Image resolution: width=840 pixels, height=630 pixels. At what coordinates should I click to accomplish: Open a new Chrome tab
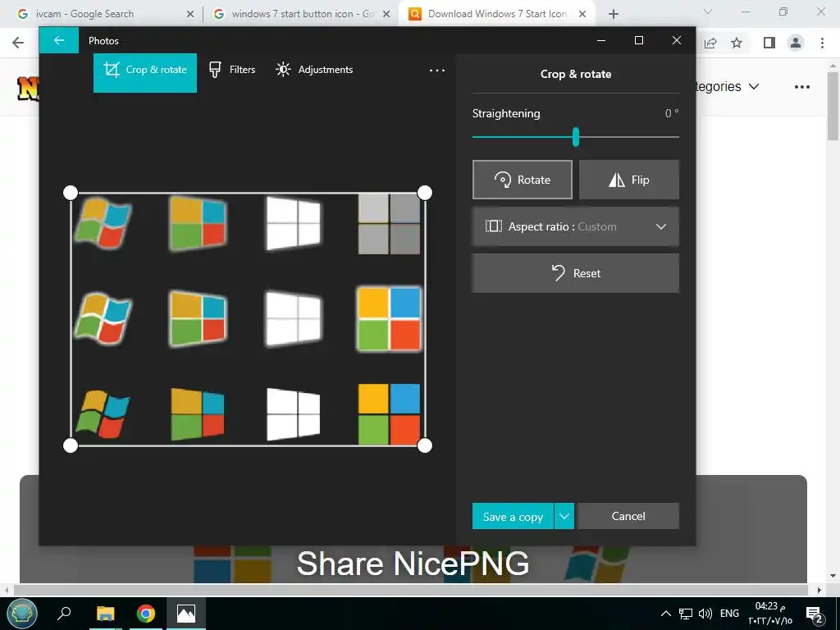click(x=614, y=15)
